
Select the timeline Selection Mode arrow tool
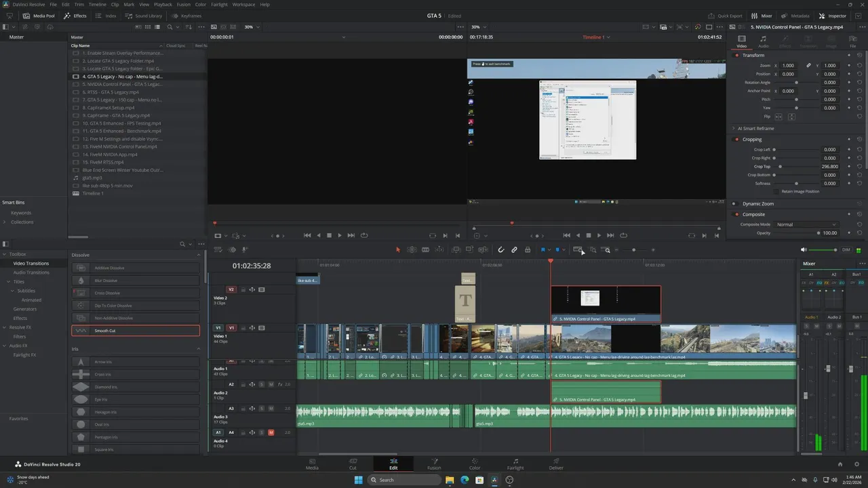(398, 250)
